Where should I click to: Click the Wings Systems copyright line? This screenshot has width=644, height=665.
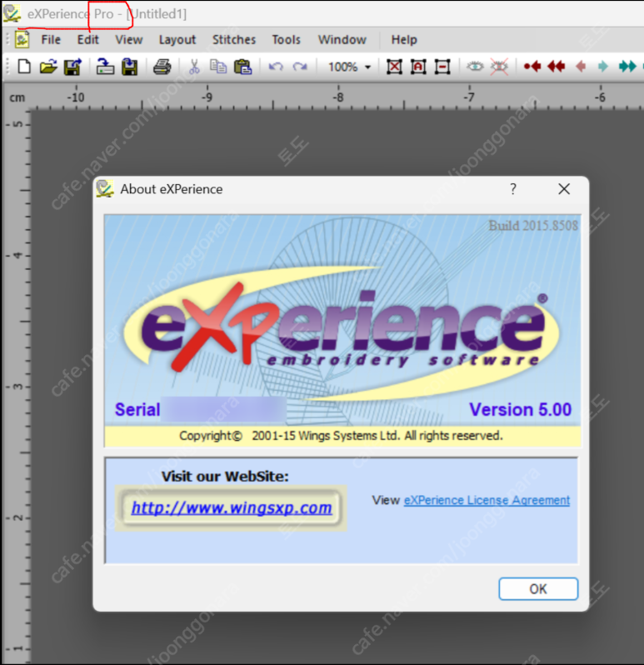tap(341, 436)
